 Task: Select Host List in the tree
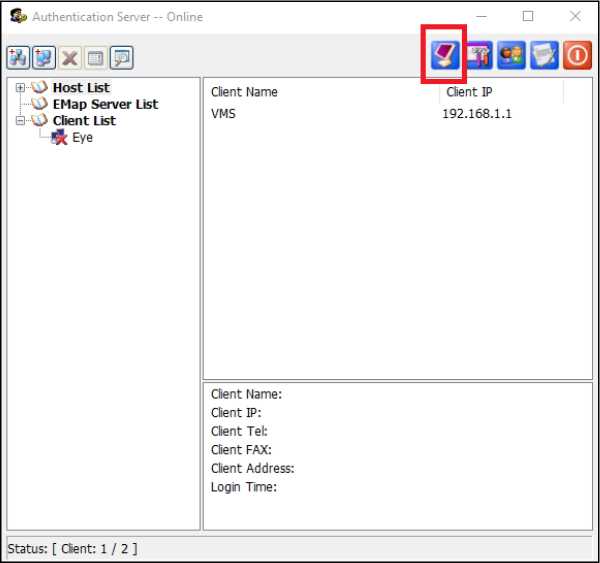point(81,88)
